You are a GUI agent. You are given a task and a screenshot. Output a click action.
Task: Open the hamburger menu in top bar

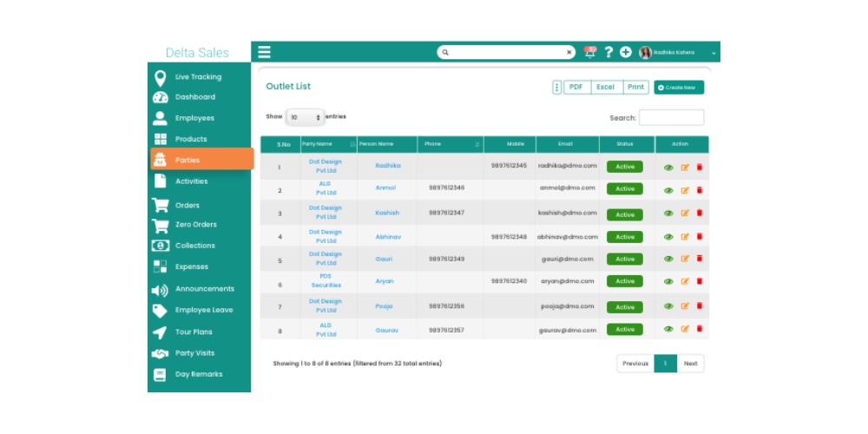coord(264,52)
